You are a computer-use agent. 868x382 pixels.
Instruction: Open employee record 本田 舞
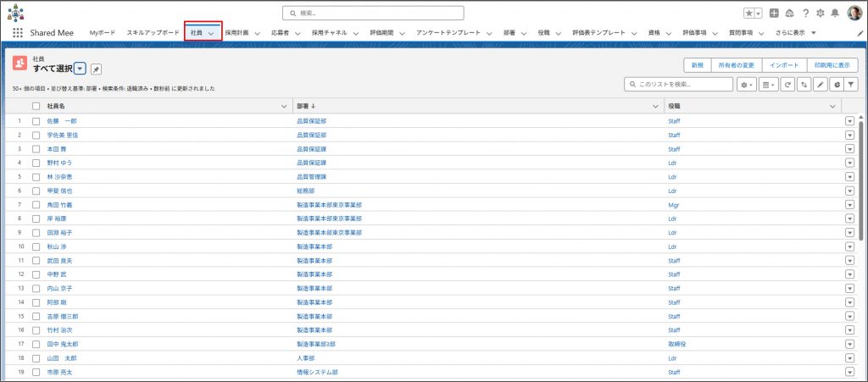pos(58,149)
